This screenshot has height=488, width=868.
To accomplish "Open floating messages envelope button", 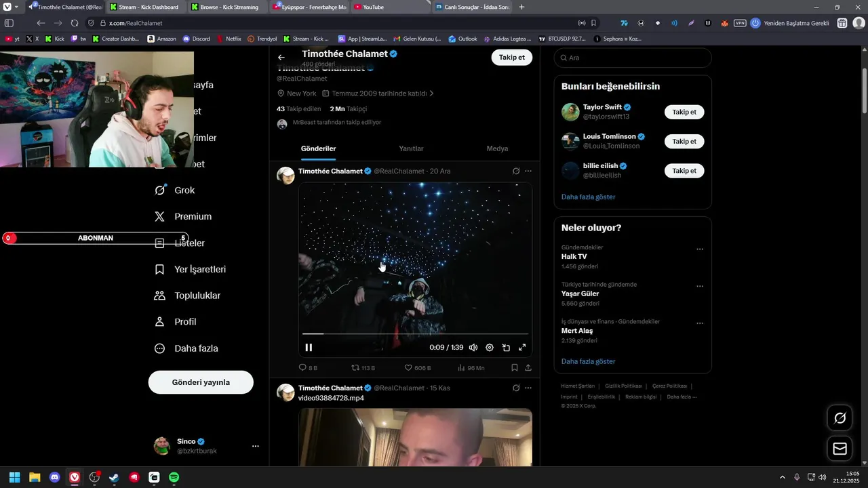I will pos(840,449).
